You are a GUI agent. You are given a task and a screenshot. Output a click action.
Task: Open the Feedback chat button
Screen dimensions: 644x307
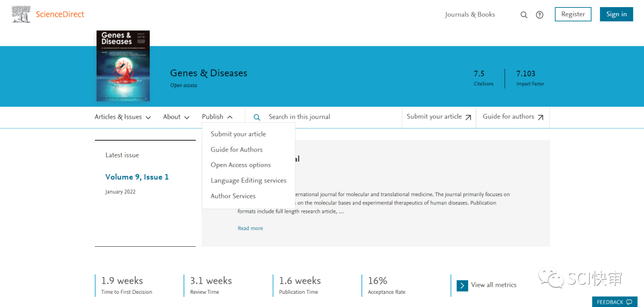614,302
